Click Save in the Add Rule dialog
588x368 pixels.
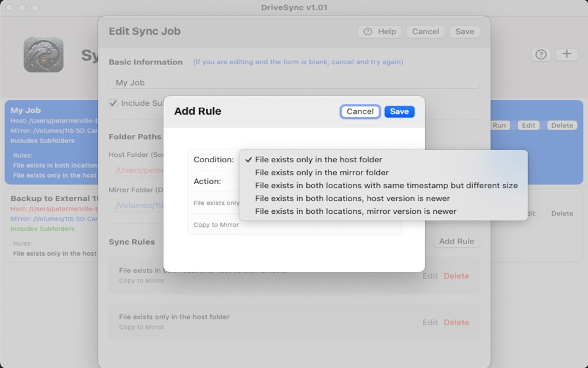(x=399, y=112)
